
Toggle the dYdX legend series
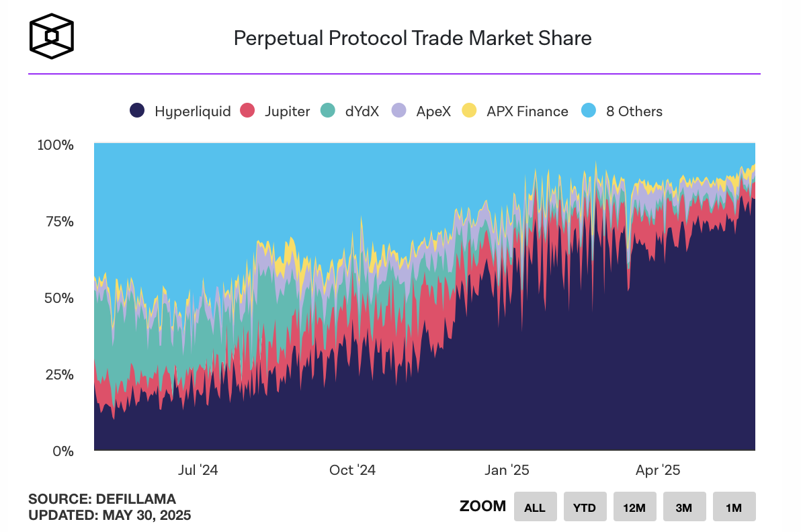(362, 112)
